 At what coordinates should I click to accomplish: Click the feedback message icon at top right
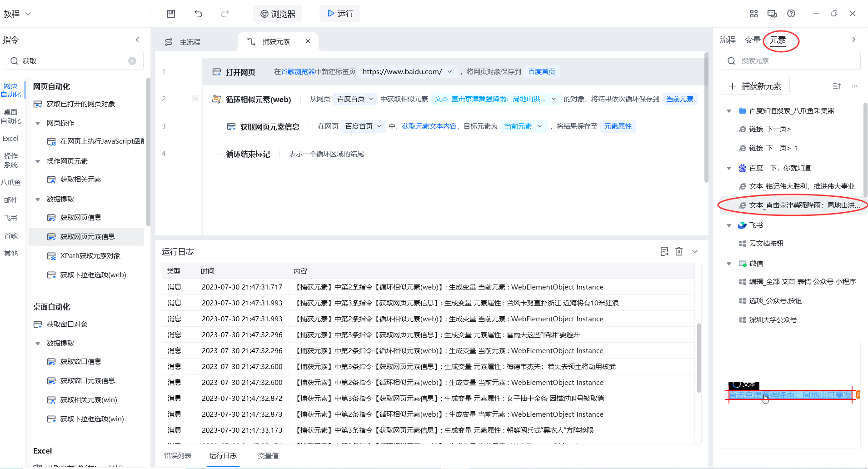tap(772, 14)
